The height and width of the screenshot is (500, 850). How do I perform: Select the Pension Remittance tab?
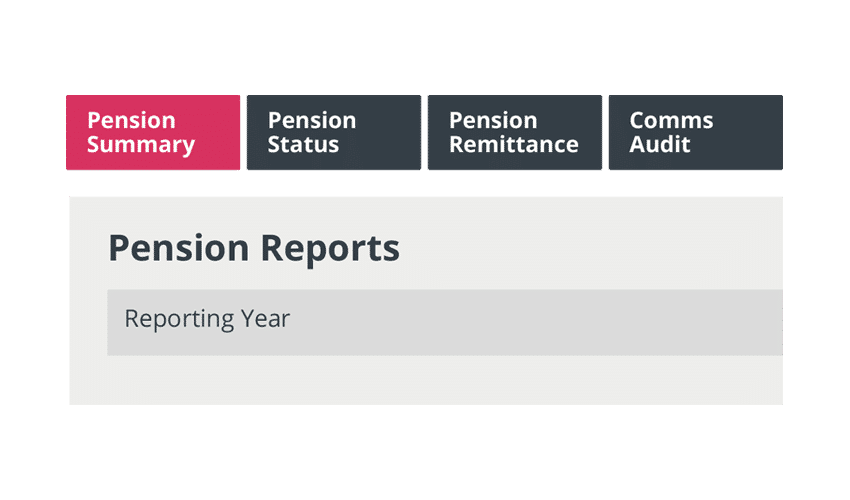point(514,133)
